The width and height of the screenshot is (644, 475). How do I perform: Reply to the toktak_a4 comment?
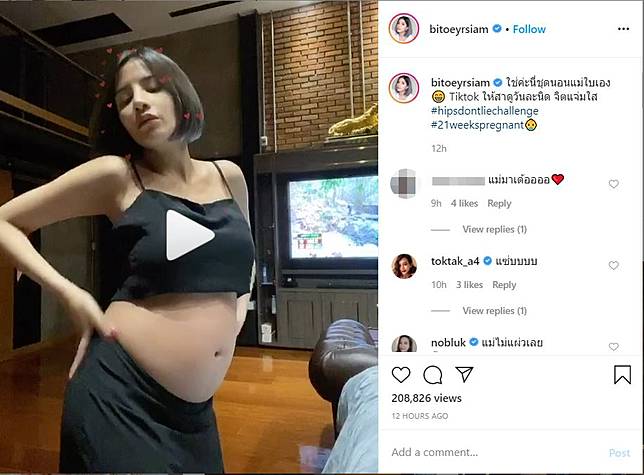504,285
